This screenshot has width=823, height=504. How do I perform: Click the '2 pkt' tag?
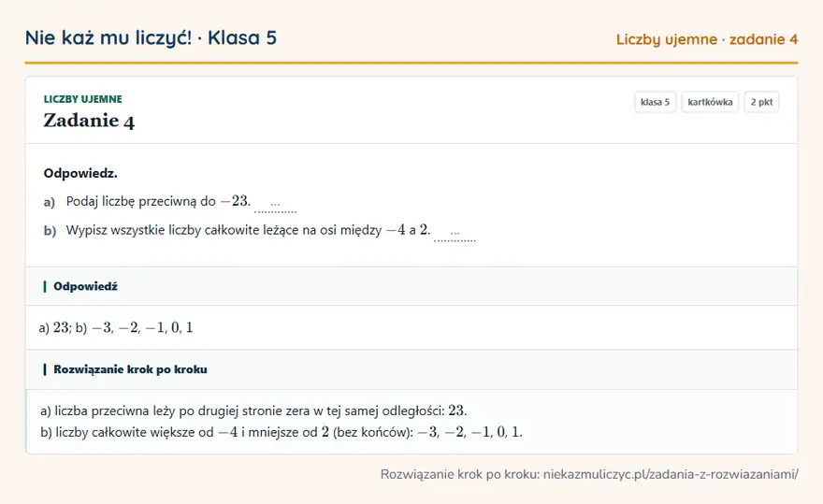click(x=761, y=102)
